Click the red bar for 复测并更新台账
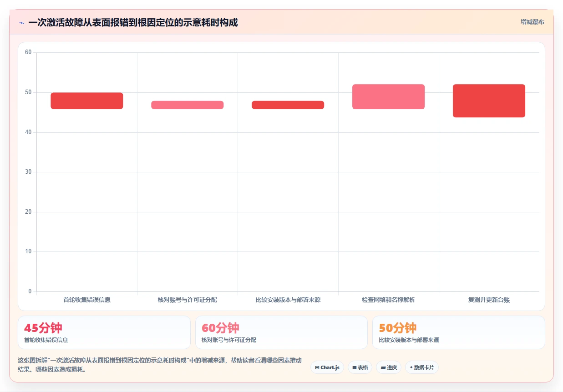563x392 pixels. 489,101
